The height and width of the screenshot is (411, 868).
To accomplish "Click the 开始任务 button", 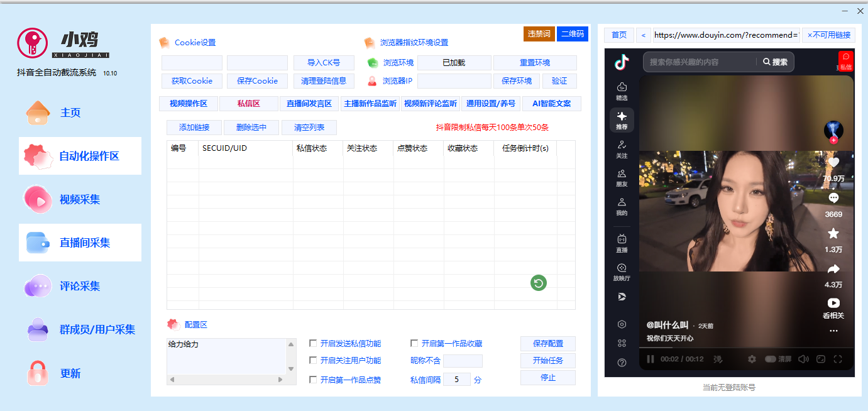I will click(x=547, y=361).
